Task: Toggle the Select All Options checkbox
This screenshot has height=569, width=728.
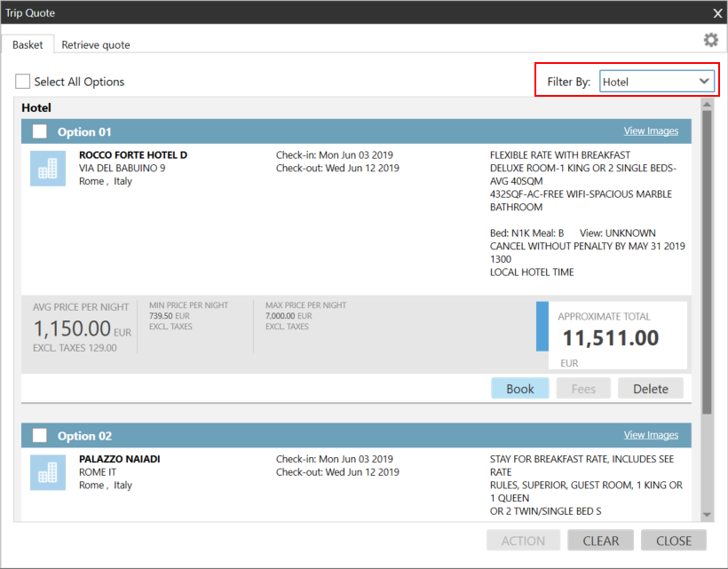Action: point(22,82)
